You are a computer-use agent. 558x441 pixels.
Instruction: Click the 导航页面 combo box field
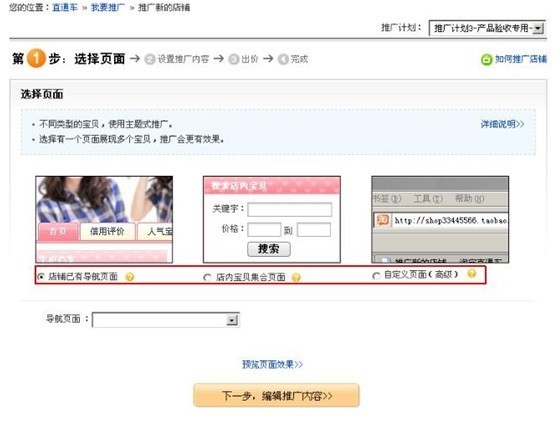(x=165, y=320)
